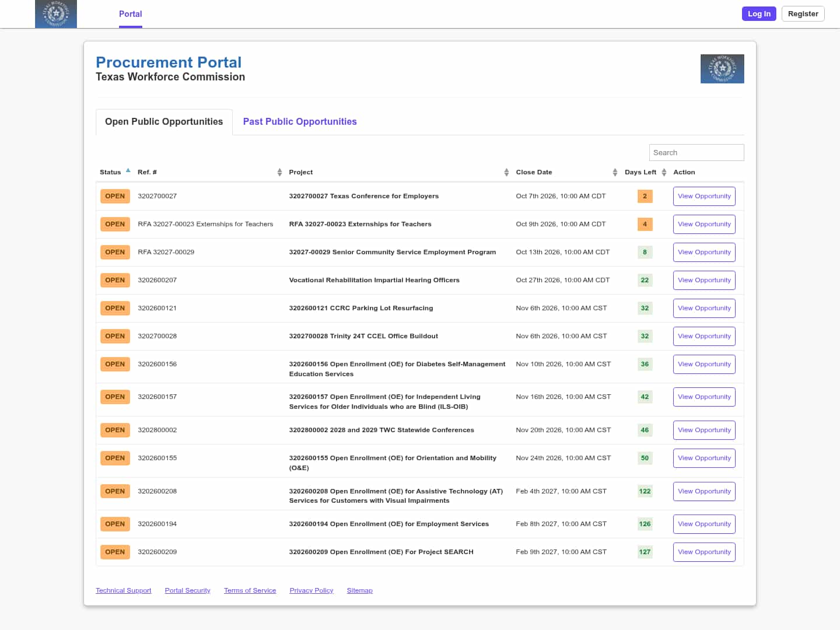Open the Privacy Policy link
Viewport: 840px width, 630px height.
(311, 591)
